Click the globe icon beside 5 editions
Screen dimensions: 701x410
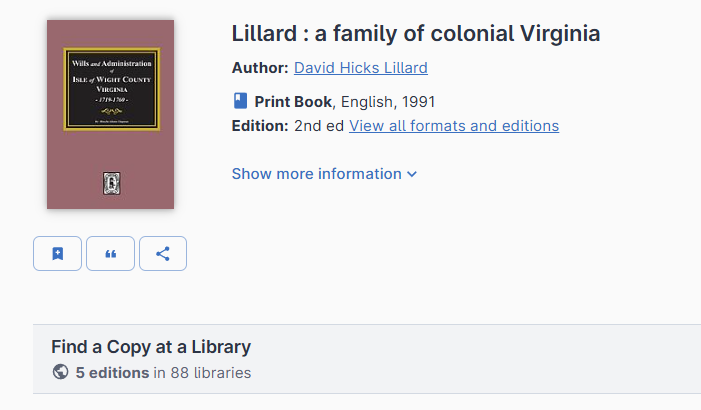[x=61, y=373]
